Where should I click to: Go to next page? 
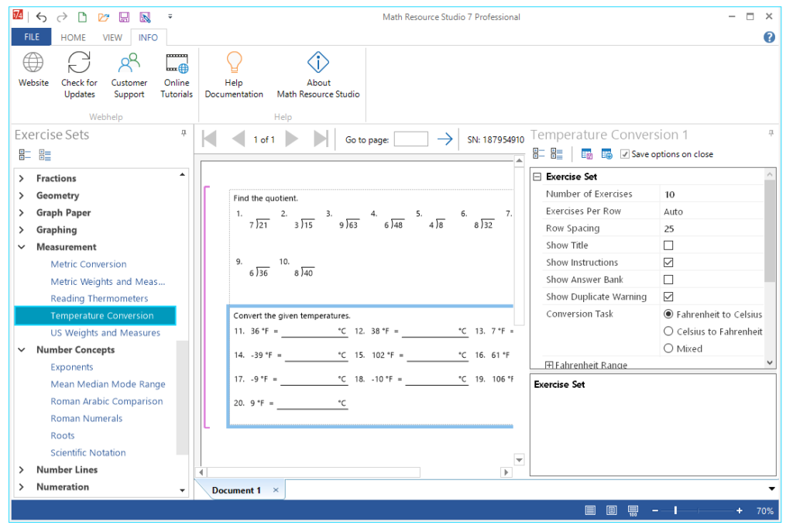292,139
